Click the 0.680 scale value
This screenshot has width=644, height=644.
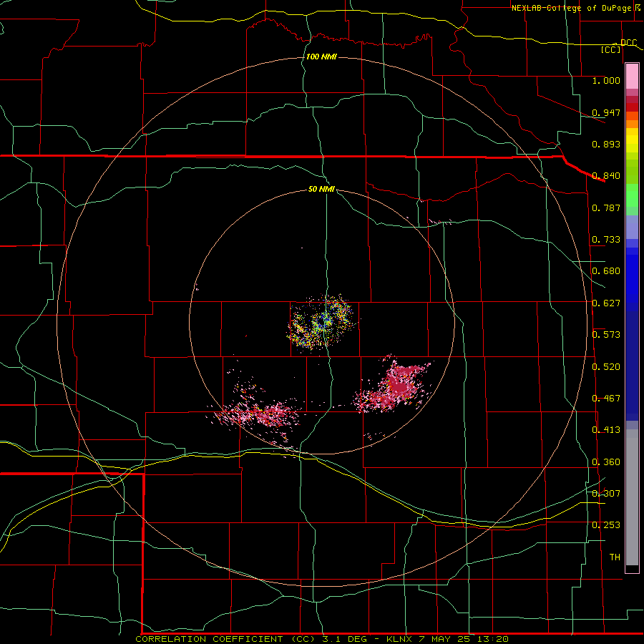tap(606, 271)
